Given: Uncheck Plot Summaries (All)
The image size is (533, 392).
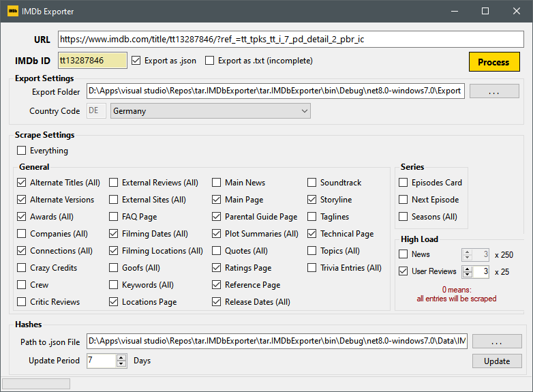Looking at the screenshot, I should coord(217,234).
